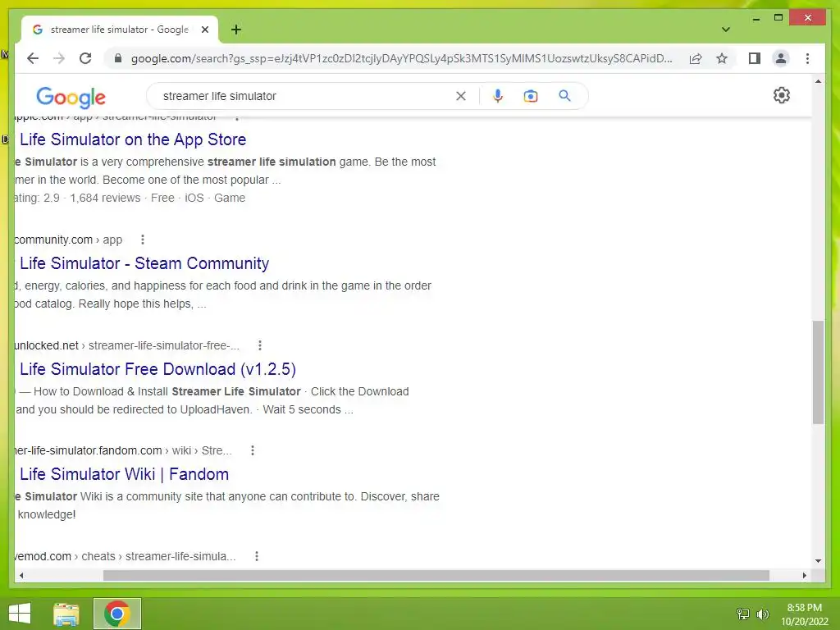Image resolution: width=840 pixels, height=630 pixels.
Task: Start voice search with microphone icon
Action: point(498,96)
